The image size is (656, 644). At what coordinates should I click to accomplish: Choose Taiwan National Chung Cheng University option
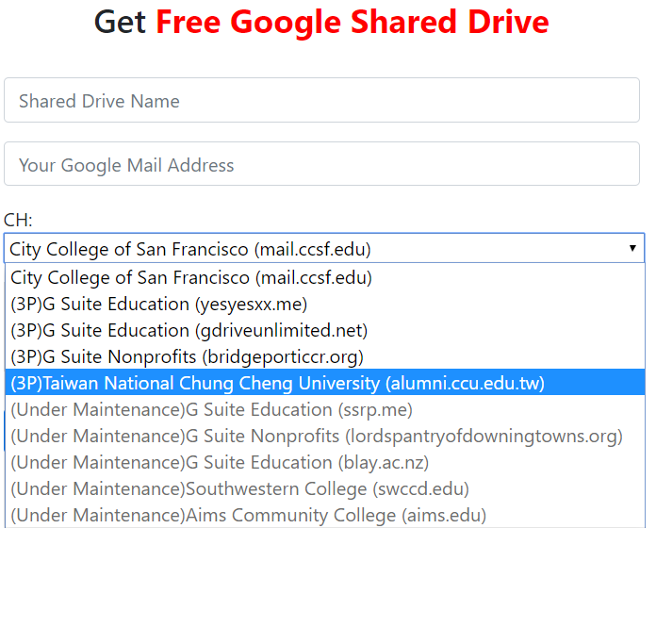pos(277,384)
